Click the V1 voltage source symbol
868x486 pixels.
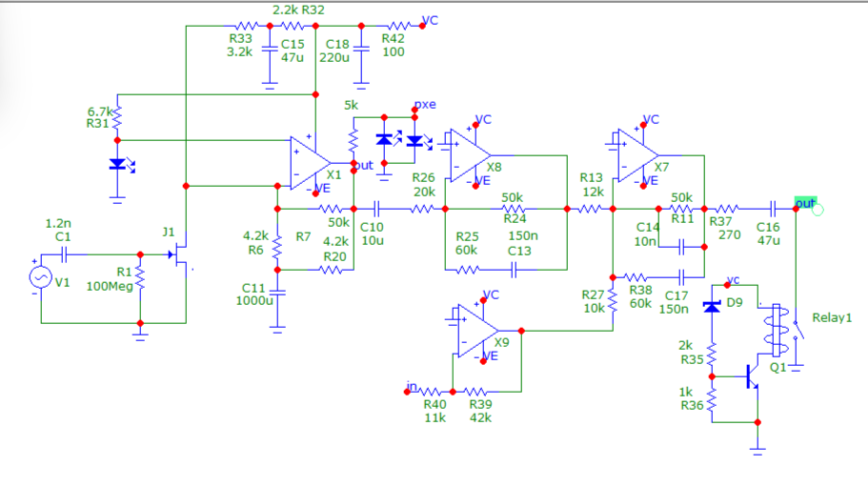pyautogui.click(x=40, y=277)
